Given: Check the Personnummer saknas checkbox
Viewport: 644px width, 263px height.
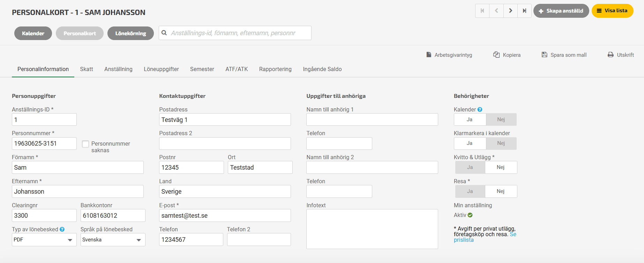Looking at the screenshot, I should click(x=85, y=144).
